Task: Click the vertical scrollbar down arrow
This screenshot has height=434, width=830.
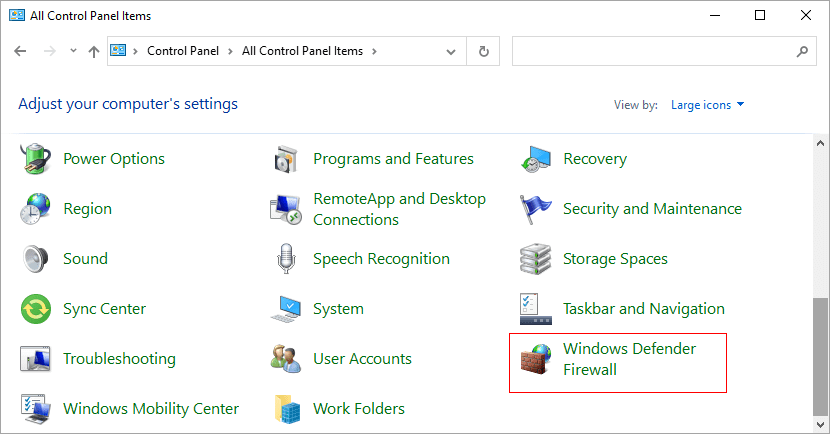Action: click(x=820, y=424)
